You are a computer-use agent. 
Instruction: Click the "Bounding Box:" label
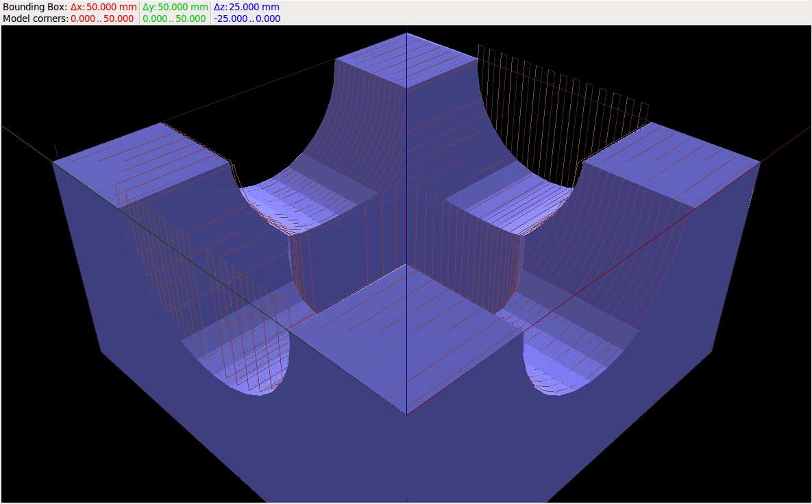(34, 7)
